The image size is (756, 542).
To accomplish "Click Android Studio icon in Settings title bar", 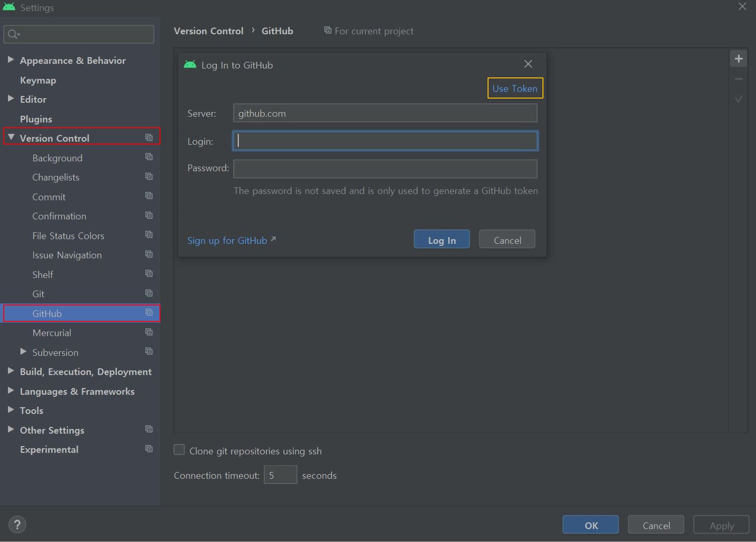I will [x=9, y=7].
